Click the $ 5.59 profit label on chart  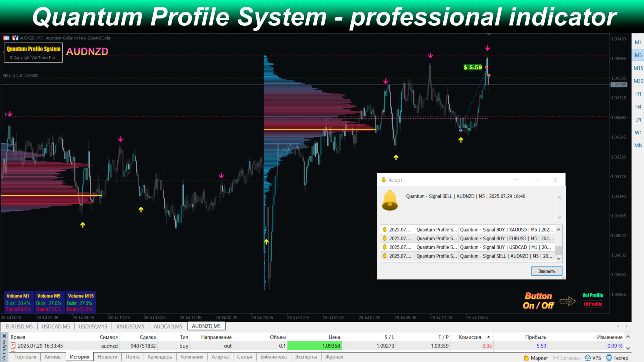coord(473,67)
